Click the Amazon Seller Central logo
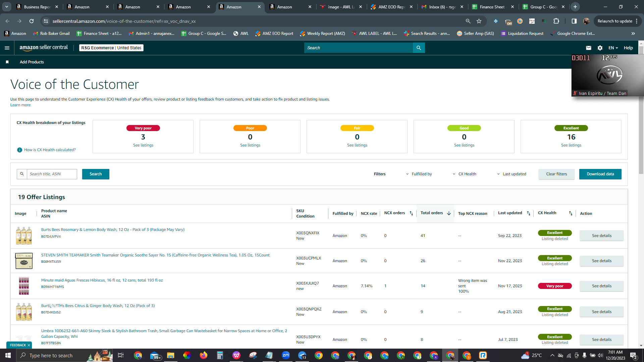 tap(44, 48)
